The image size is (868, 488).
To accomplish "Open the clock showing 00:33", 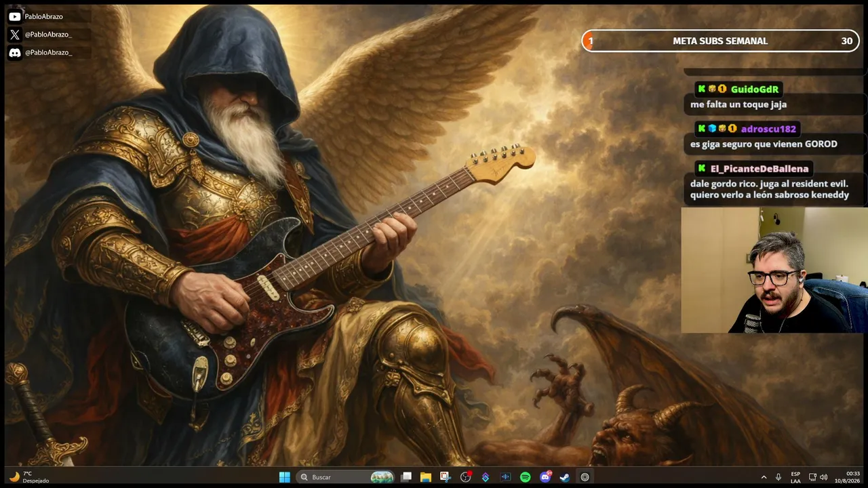I will (x=848, y=477).
